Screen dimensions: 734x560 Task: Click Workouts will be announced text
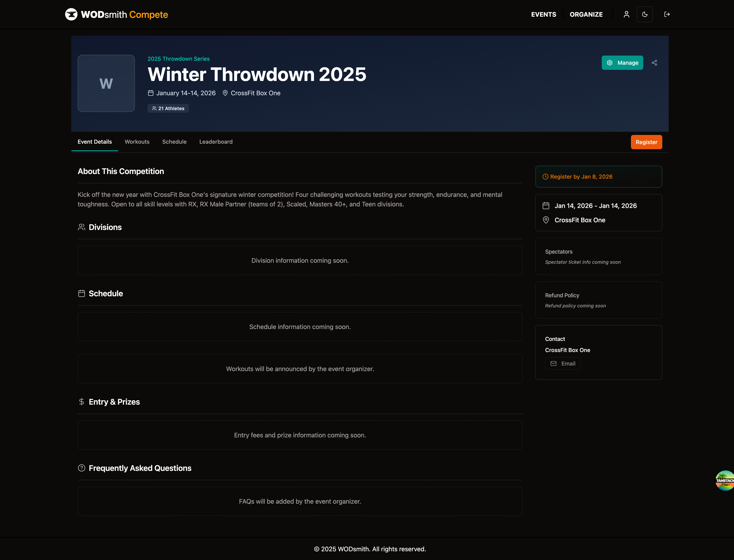(300, 369)
